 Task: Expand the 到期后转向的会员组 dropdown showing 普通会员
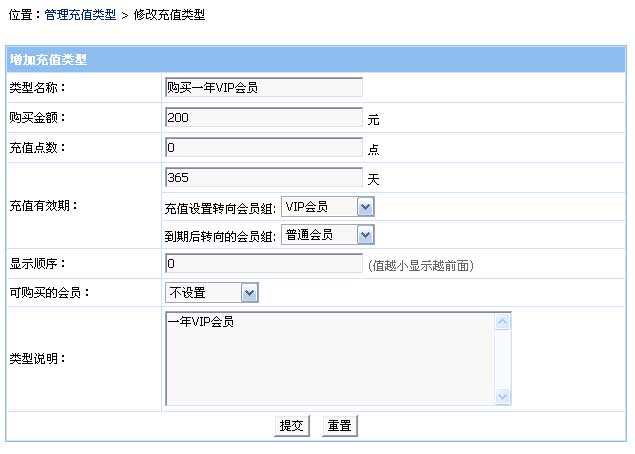point(327,235)
